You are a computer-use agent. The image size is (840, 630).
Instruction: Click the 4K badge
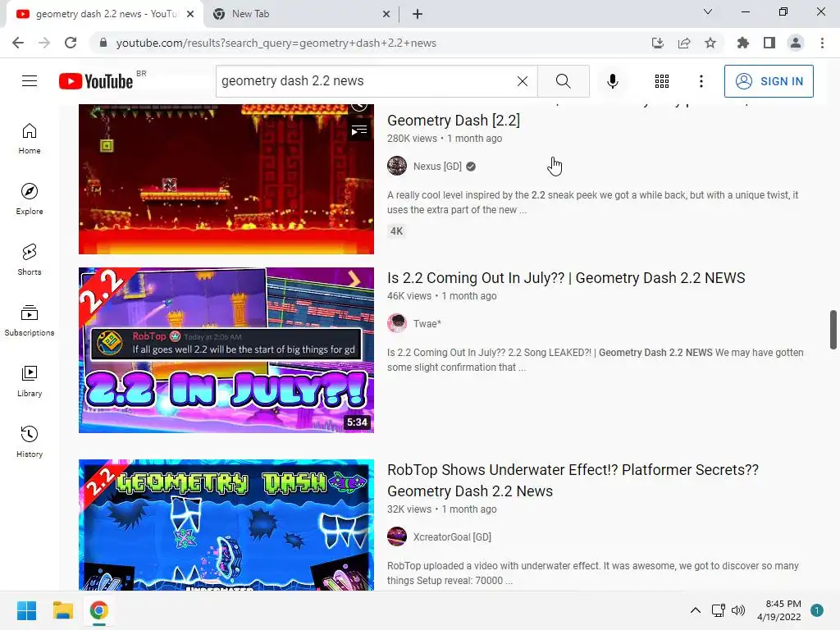click(x=396, y=231)
